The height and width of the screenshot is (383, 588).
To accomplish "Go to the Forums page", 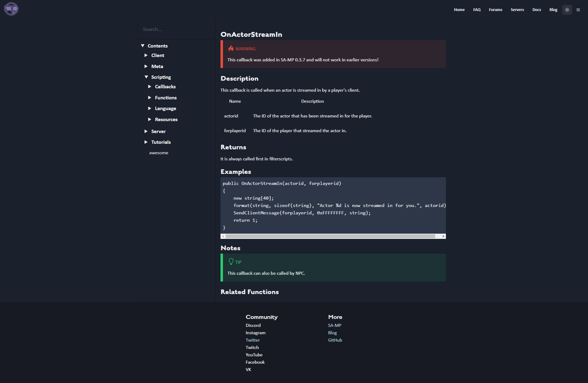I will click(x=496, y=10).
